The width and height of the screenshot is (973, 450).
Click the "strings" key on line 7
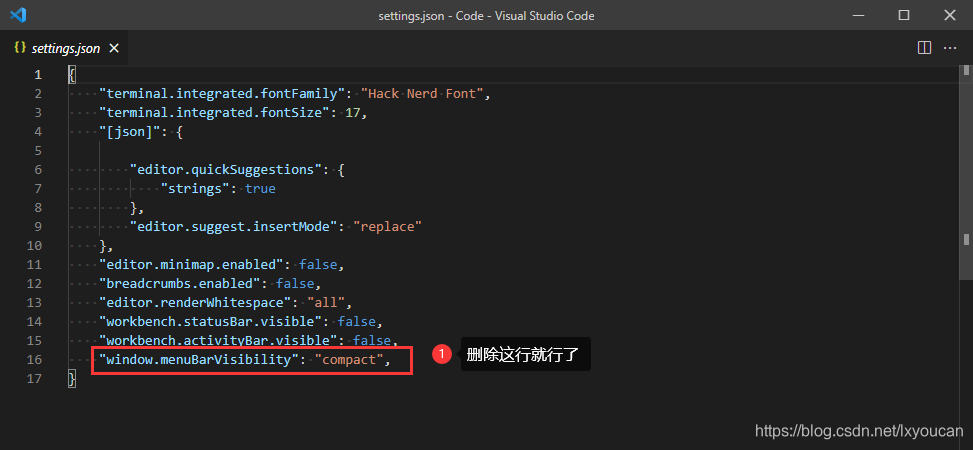tap(195, 189)
